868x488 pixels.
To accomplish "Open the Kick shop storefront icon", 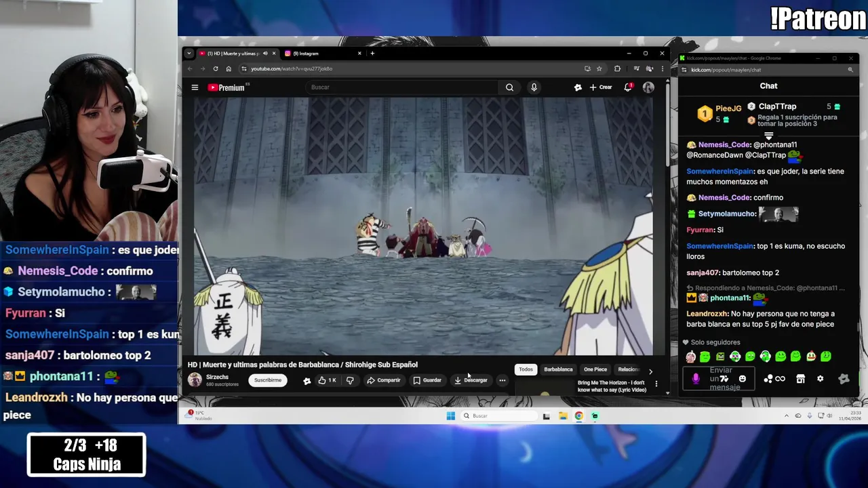I will point(800,379).
